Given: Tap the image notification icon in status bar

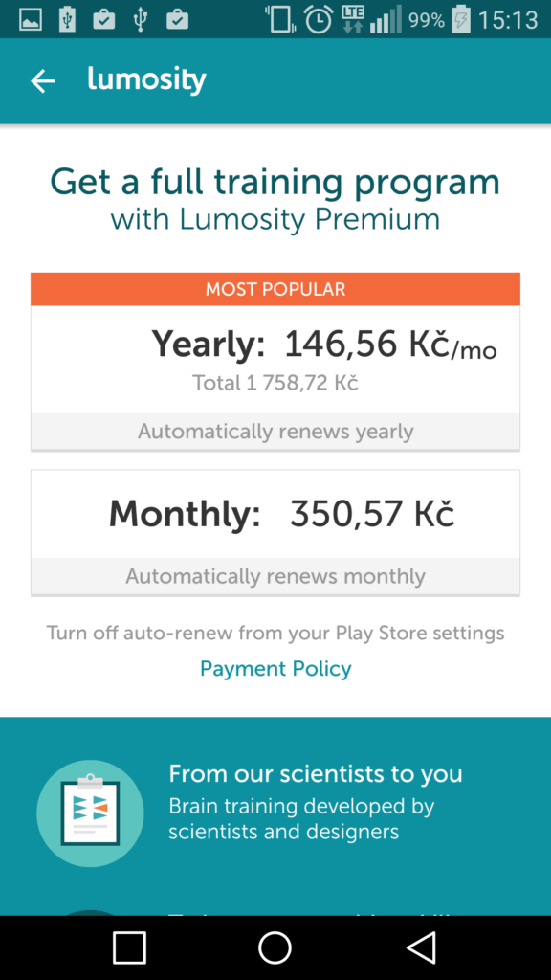Looking at the screenshot, I should (x=31, y=20).
